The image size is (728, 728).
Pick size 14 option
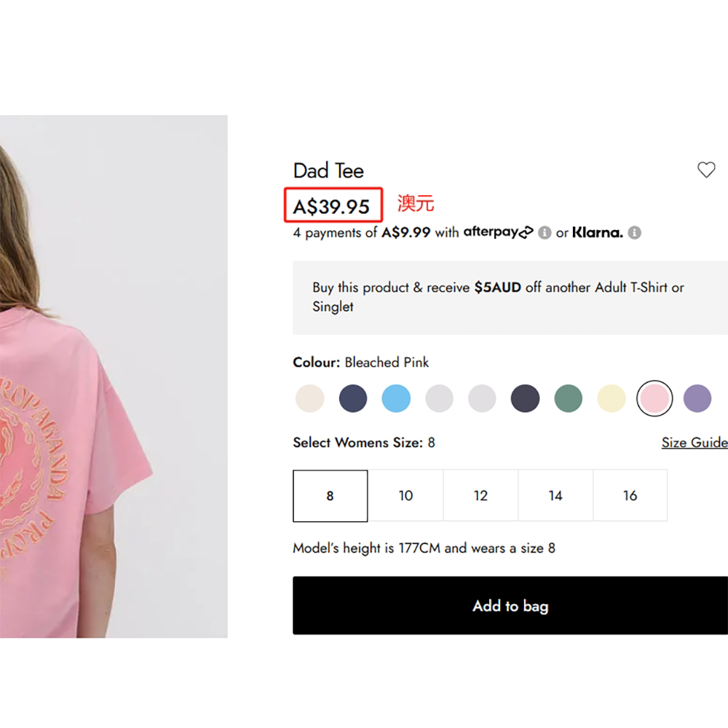(x=555, y=496)
